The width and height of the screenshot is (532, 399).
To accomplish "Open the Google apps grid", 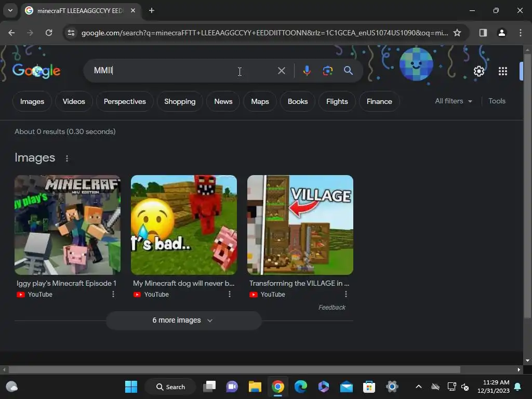I will 502,71.
